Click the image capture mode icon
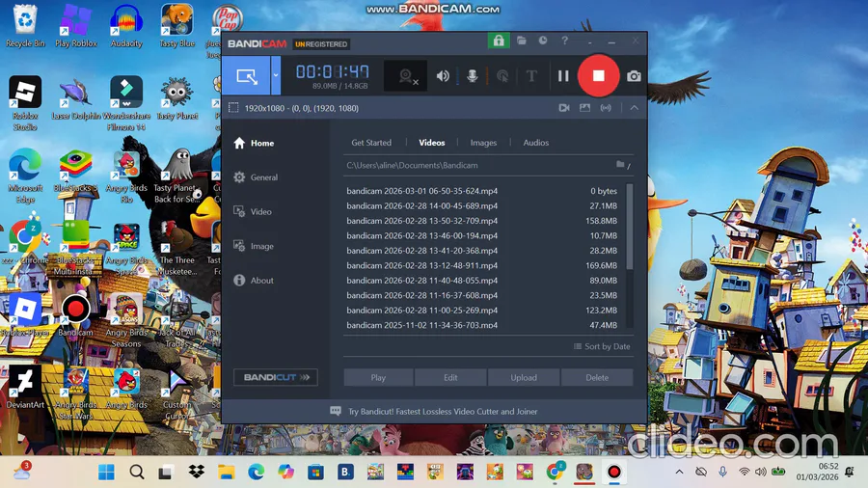Viewport: 868px width, 488px height. 584,108
